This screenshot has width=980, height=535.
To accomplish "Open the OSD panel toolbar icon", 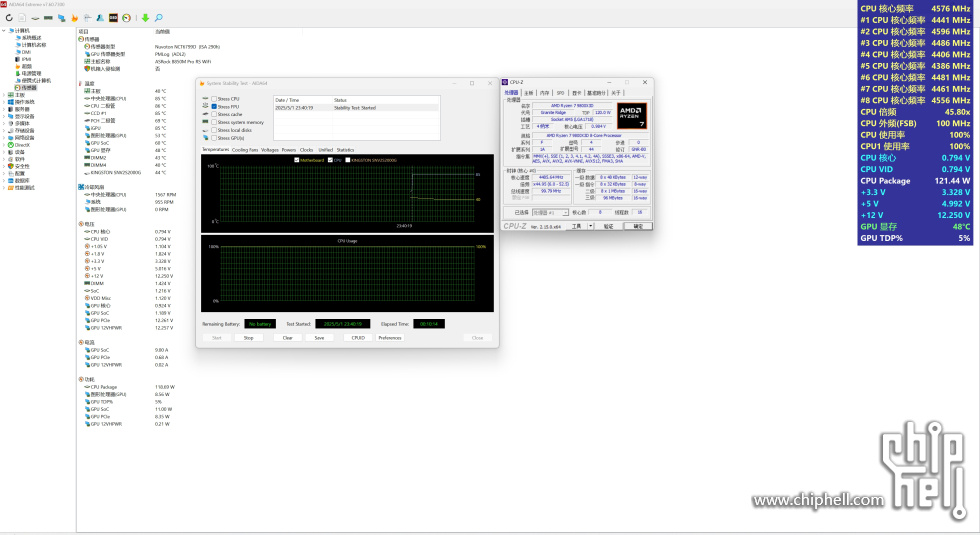I will [x=113, y=18].
